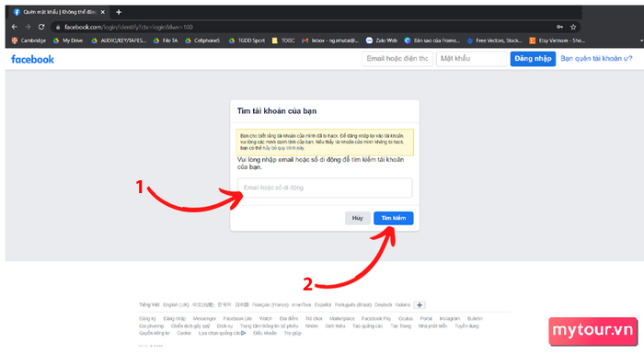Open the Cookie footer link
This screenshot has width=644, height=354.
click(184, 334)
